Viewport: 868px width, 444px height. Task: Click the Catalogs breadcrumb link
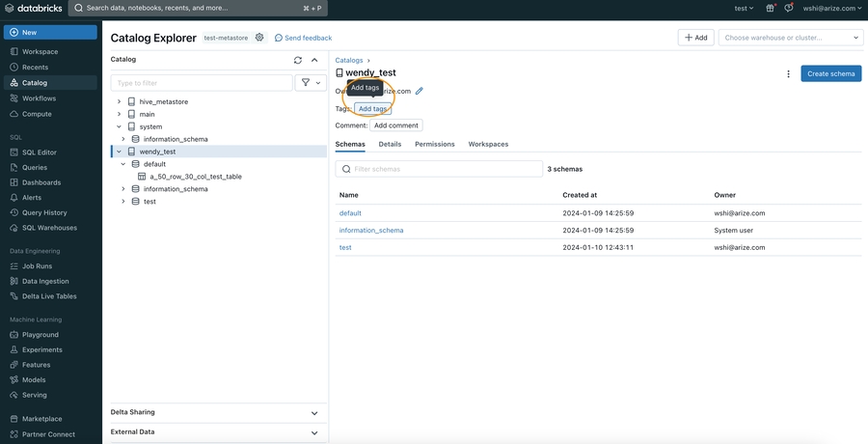tap(349, 60)
